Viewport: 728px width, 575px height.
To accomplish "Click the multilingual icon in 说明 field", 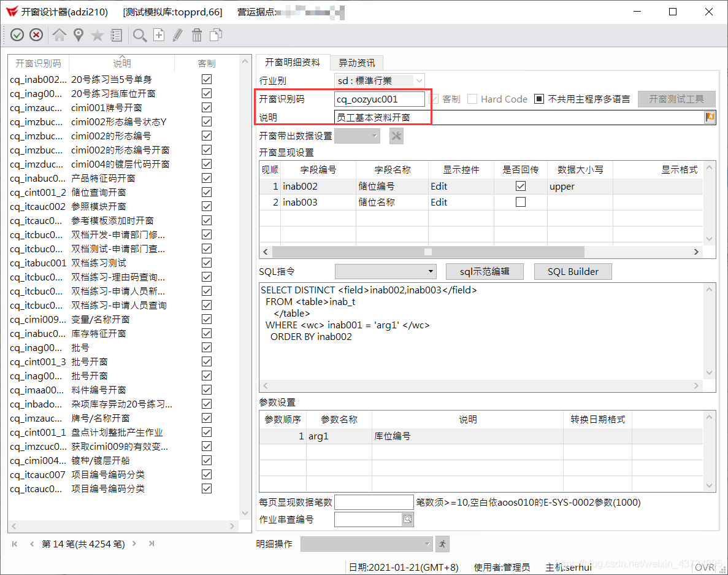I will 710,117.
